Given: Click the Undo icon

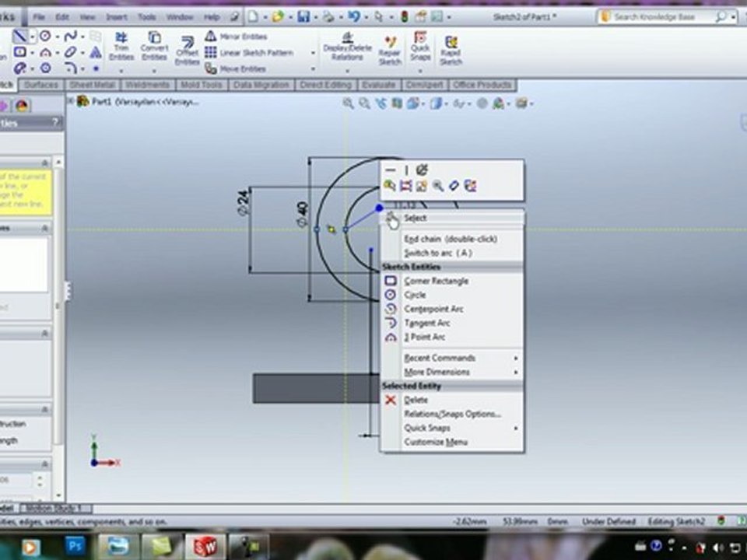Looking at the screenshot, I should coord(353,17).
